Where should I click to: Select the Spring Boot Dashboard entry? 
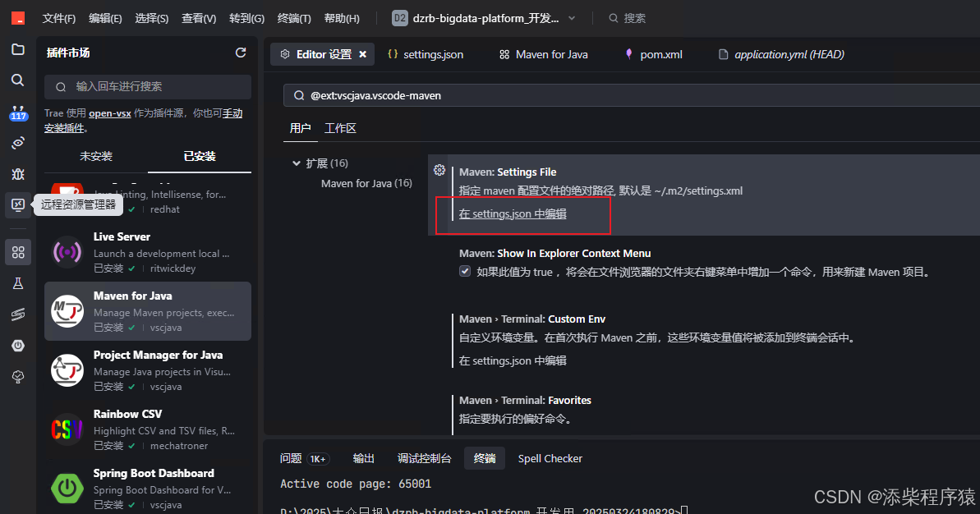click(x=148, y=489)
